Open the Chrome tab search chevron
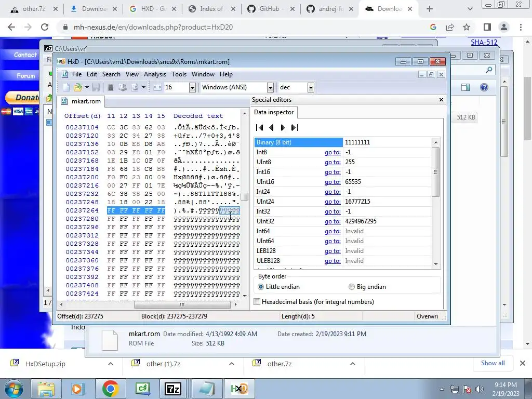This screenshot has height=399, width=532. pos(470,9)
